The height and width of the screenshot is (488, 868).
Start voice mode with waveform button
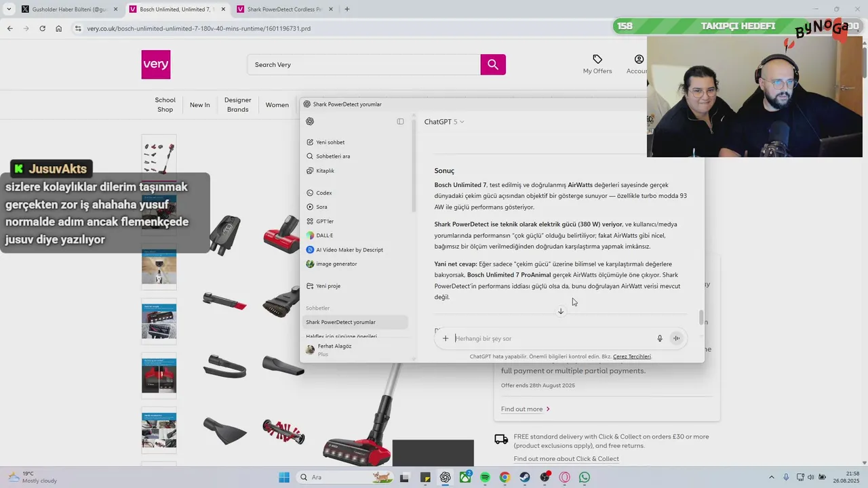tap(676, 338)
